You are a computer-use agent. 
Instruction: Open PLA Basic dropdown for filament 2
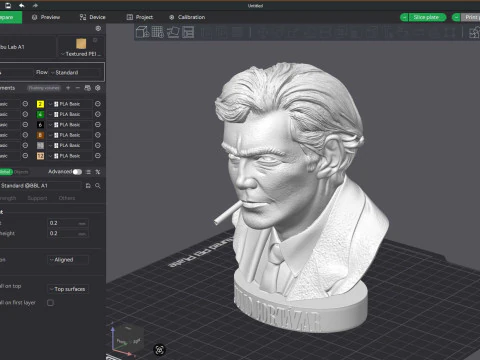70,104
